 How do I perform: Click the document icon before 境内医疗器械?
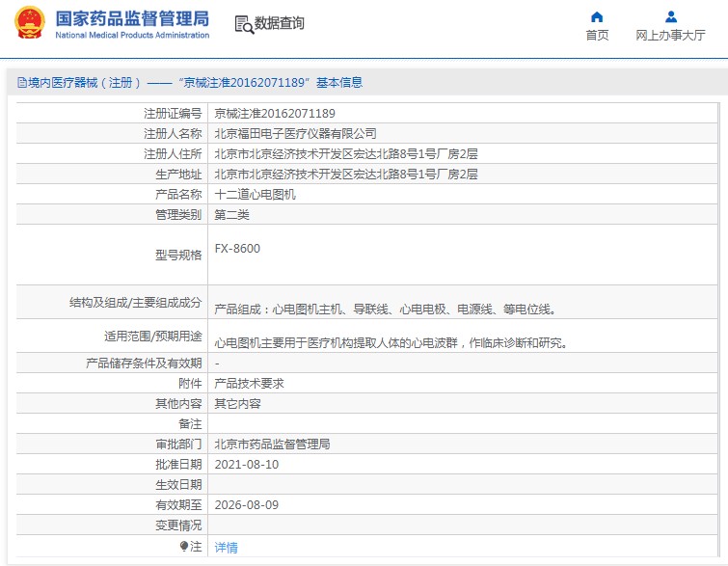(x=22, y=83)
